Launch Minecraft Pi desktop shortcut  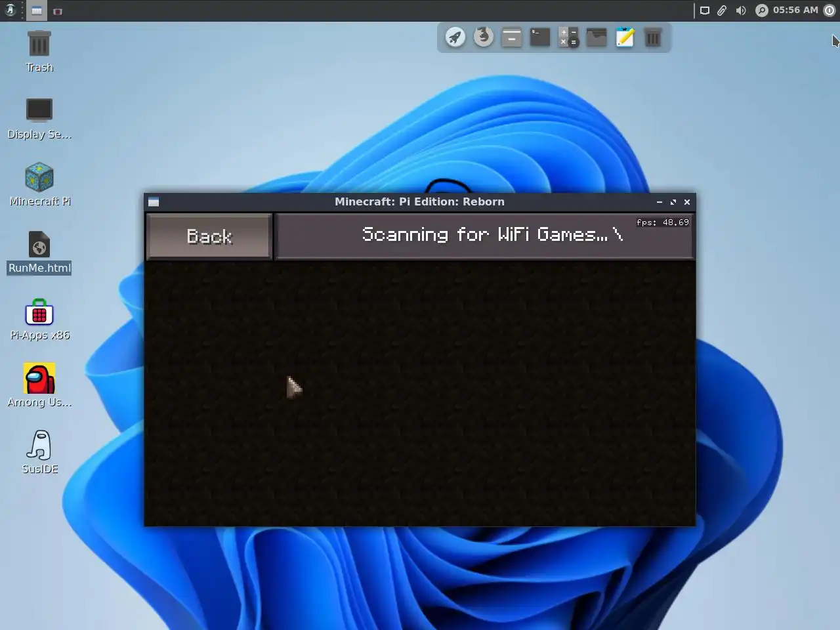(x=39, y=185)
